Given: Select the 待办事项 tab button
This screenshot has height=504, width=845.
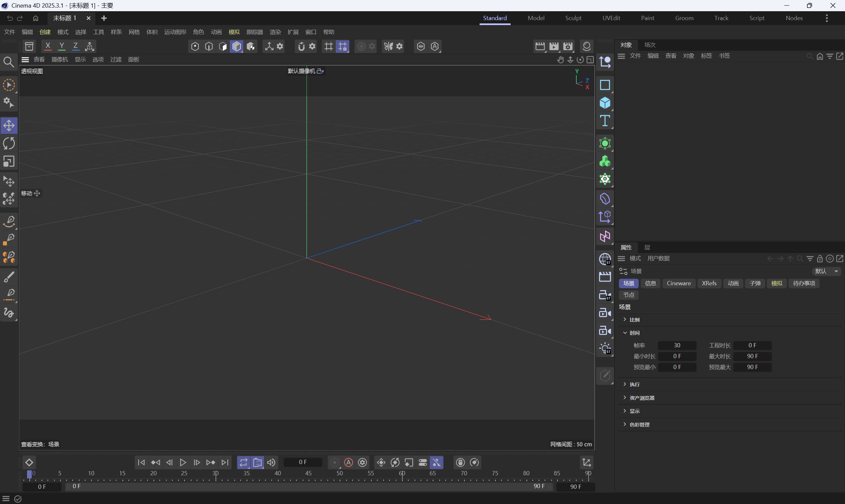Looking at the screenshot, I should click(x=803, y=283).
